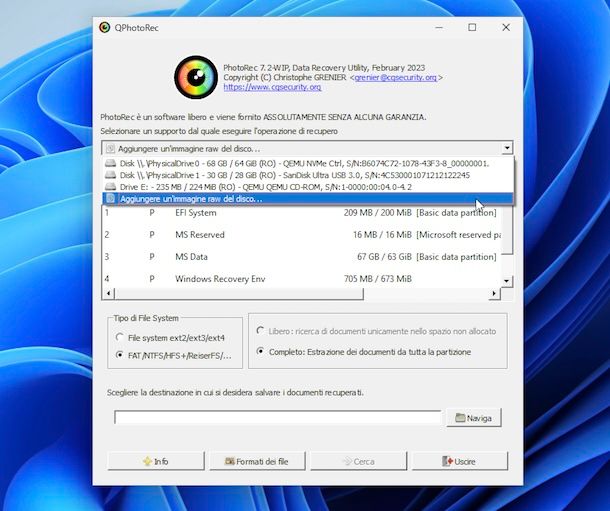Choose highlighted 'Aggiungere un'immagine raw del disco' option
Viewport: 610px width, 511px height.
pos(308,199)
